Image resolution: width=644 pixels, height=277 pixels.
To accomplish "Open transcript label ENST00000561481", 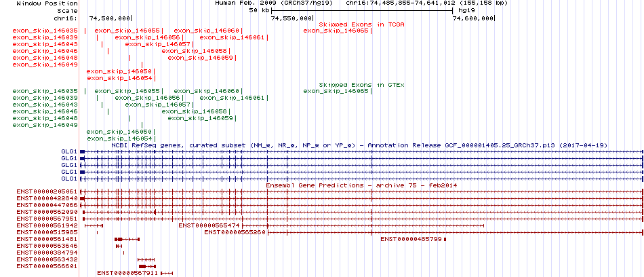I will pyautogui.click(x=47, y=239).
